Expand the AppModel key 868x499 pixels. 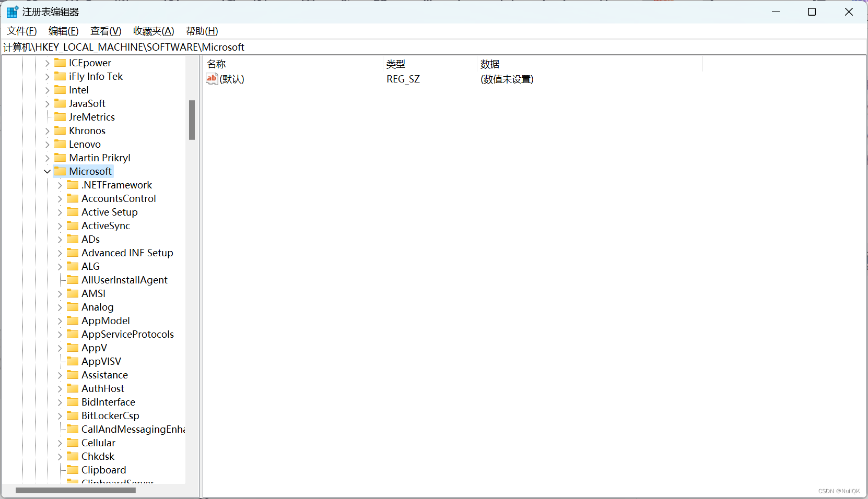click(x=60, y=320)
